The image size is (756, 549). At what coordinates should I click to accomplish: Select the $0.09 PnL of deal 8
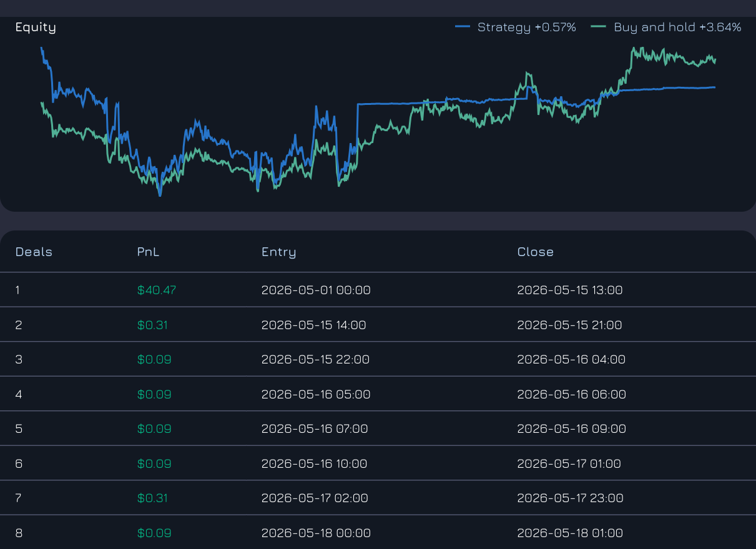154,533
